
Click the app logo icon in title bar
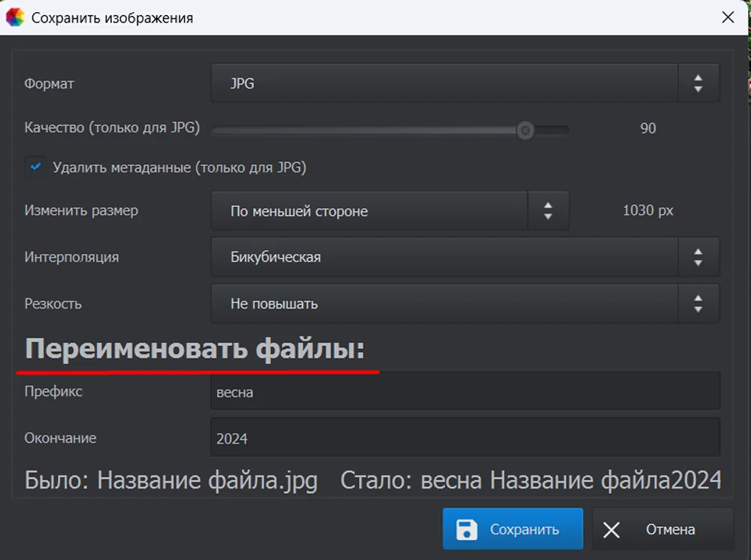coord(15,17)
